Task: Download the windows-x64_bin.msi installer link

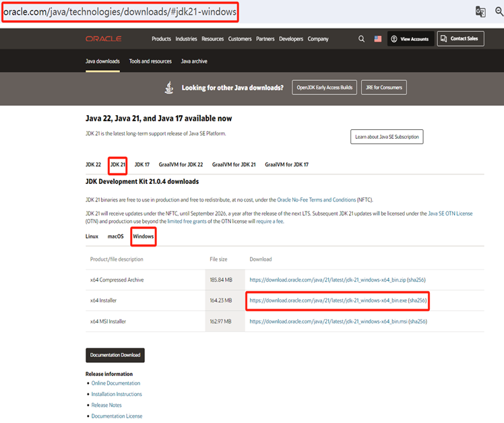Action: pyautogui.click(x=328, y=321)
